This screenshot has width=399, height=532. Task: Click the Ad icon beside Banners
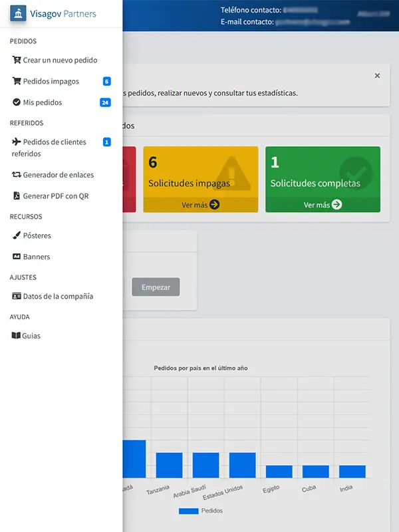point(16,257)
